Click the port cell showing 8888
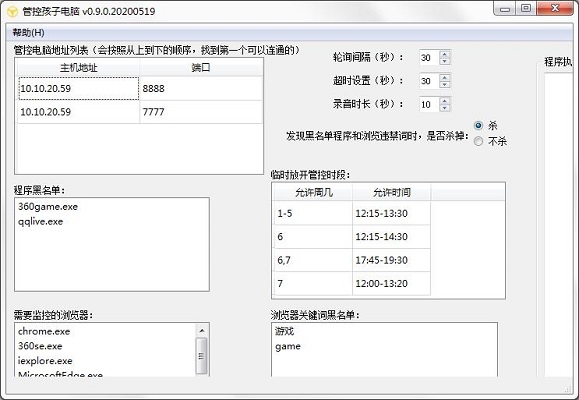The image size is (579, 400). [x=201, y=88]
